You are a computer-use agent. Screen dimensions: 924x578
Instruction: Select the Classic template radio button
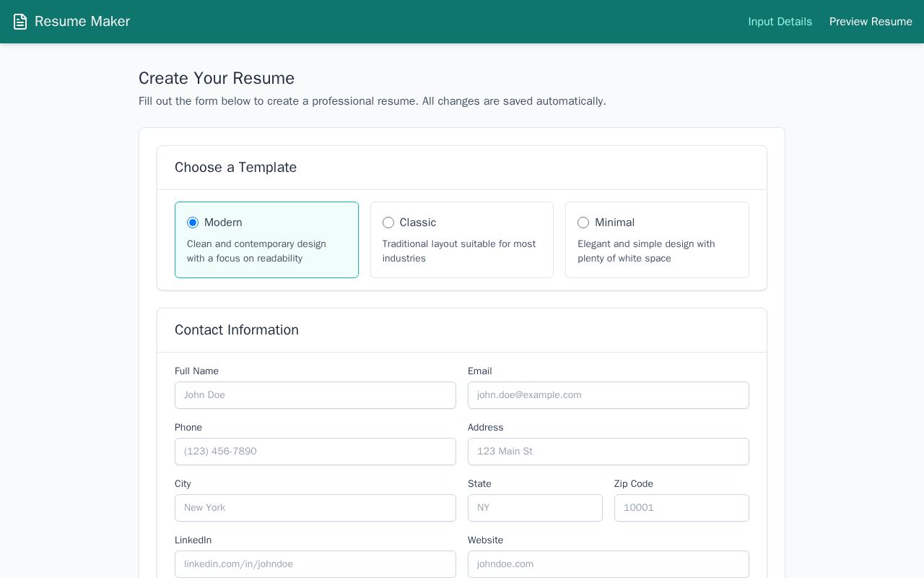tap(388, 223)
